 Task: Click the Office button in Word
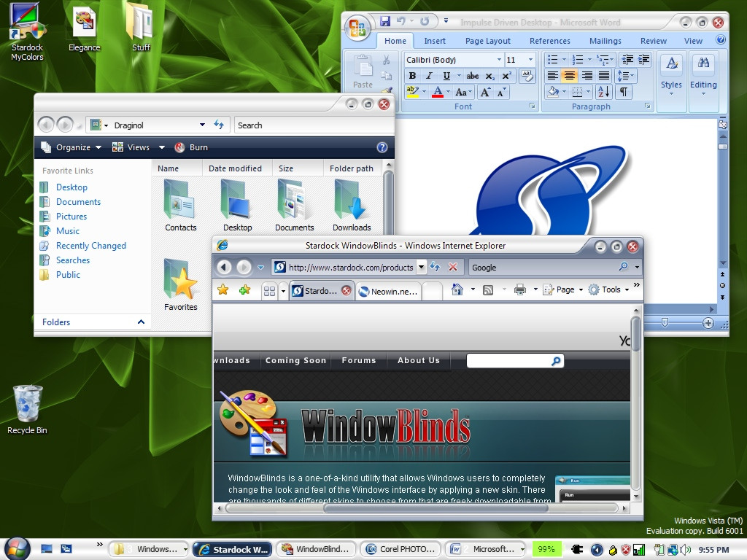point(357,28)
